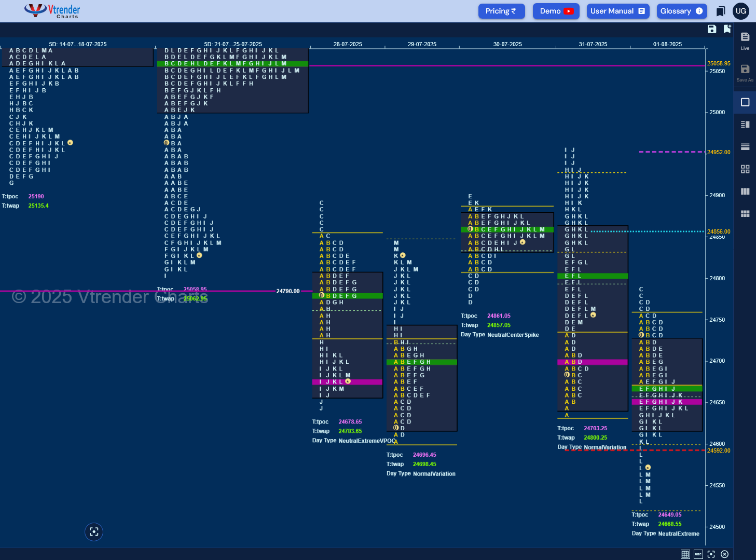Toggle the ABC letters display icon
756x560 pixels.
[x=698, y=554]
